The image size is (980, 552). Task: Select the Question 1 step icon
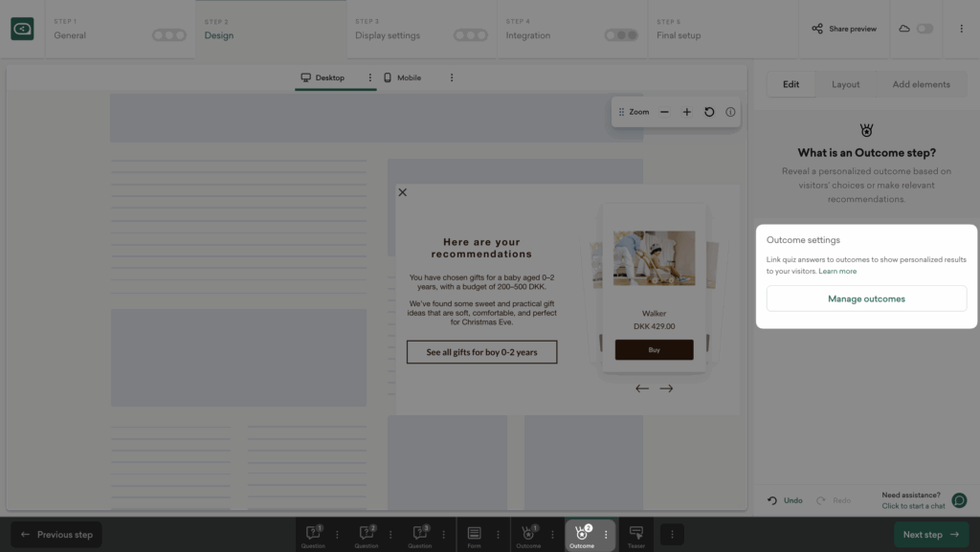(x=313, y=535)
